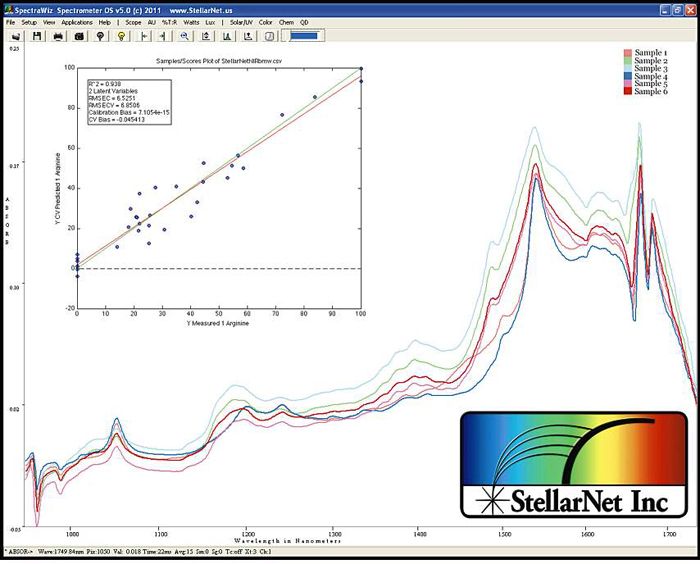Click the dark bulb toolbar icon
Image resolution: width=700 pixels, height=564 pixels.
[x=100, y=36]
